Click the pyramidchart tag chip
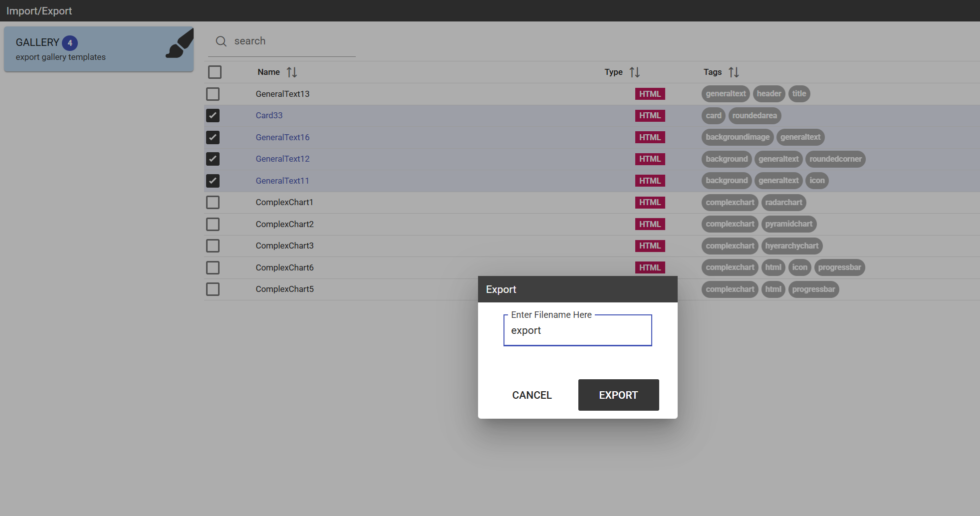 (x=789, y=224)
